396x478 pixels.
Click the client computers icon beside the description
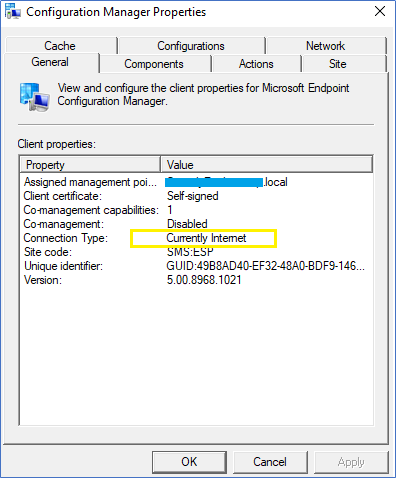[35, 97]
